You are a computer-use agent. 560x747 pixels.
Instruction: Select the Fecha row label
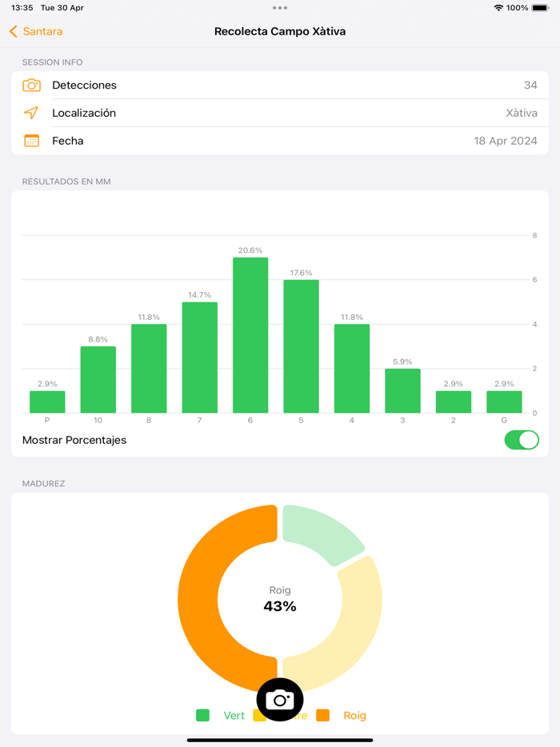(x=68, y=141)
